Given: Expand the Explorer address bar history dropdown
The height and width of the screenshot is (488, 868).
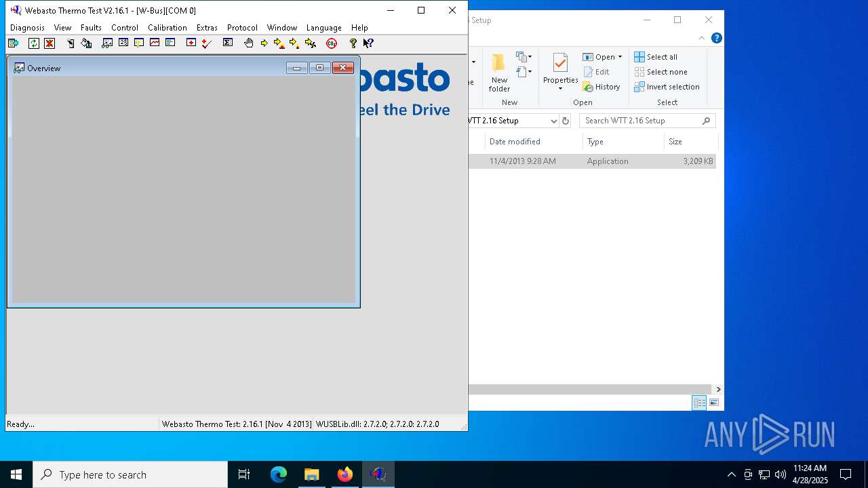Looking at the screenshot, I should click(553, 121).
